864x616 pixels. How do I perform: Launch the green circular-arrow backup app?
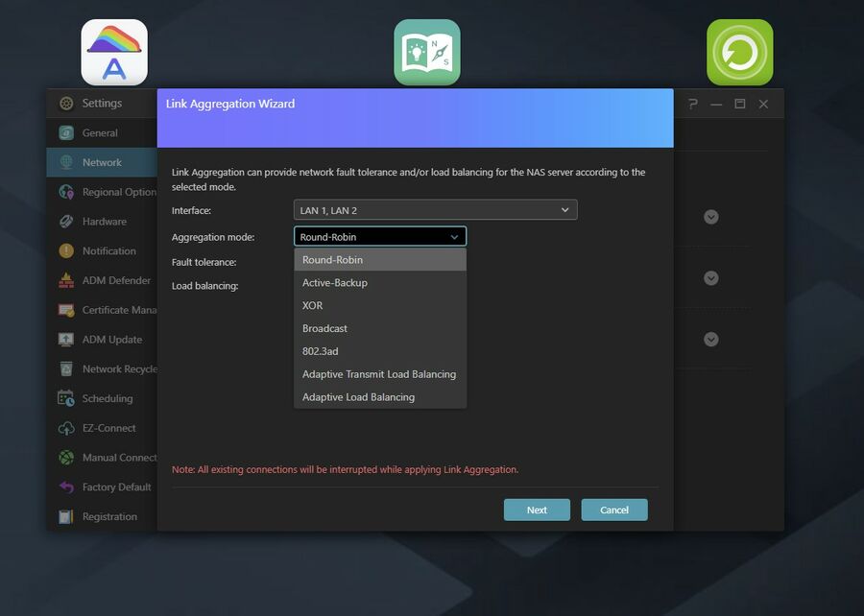(x=739, y=53)
